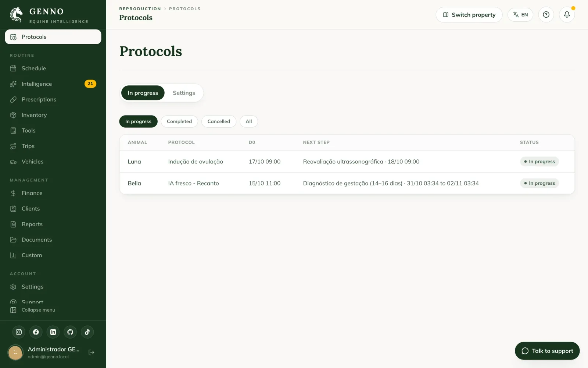Click the Reproduction breadcrumb link

coord(140,9)
